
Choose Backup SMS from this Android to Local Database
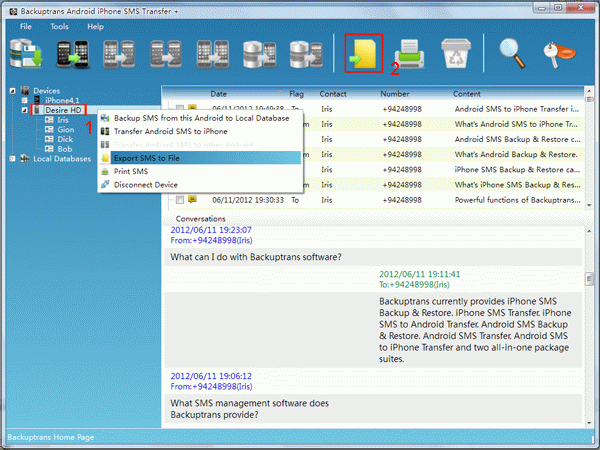[x=201, y=118]
